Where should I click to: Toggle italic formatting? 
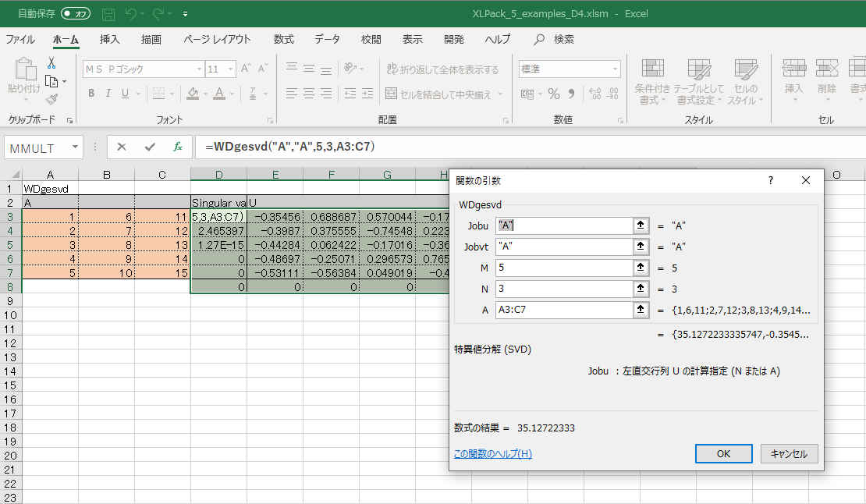point(108,94)
